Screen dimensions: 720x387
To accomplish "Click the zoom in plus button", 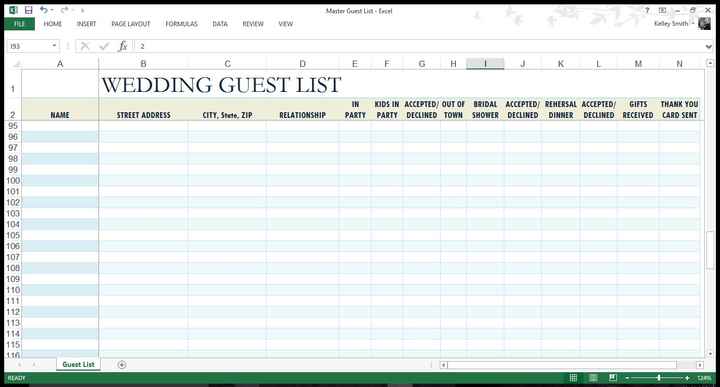I will 687,378.
